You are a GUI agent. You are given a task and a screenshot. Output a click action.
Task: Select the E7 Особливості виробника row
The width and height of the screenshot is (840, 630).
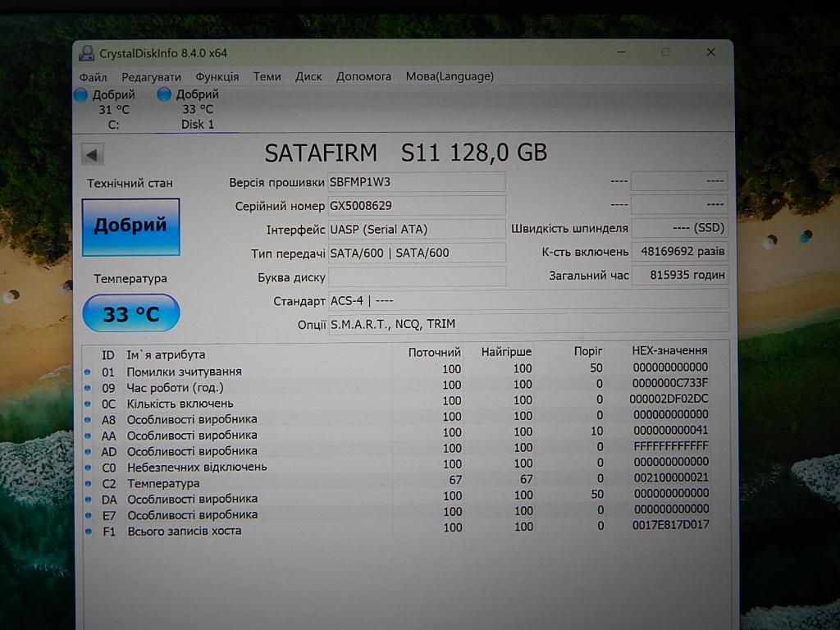pyautogui.click(x=397, y=514)
